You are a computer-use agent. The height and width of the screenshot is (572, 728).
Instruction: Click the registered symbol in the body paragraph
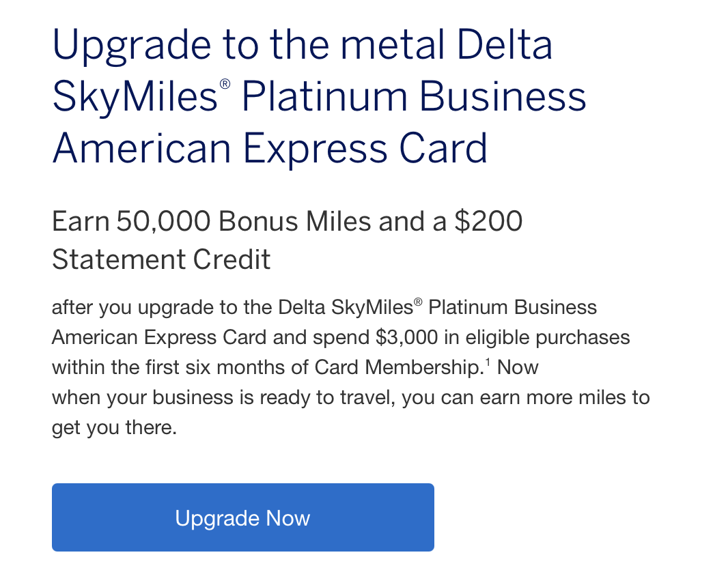(418, 302)
